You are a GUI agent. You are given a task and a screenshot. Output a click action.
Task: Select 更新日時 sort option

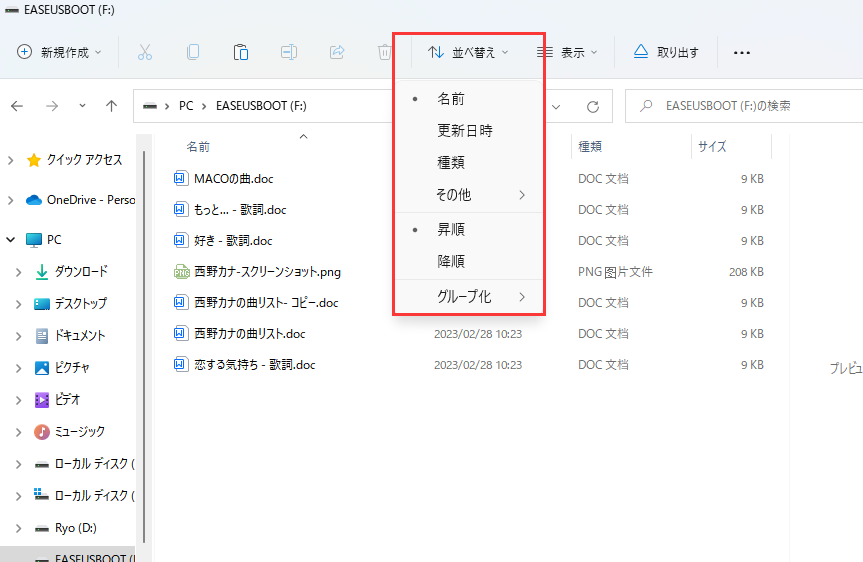tap(469, 131)
